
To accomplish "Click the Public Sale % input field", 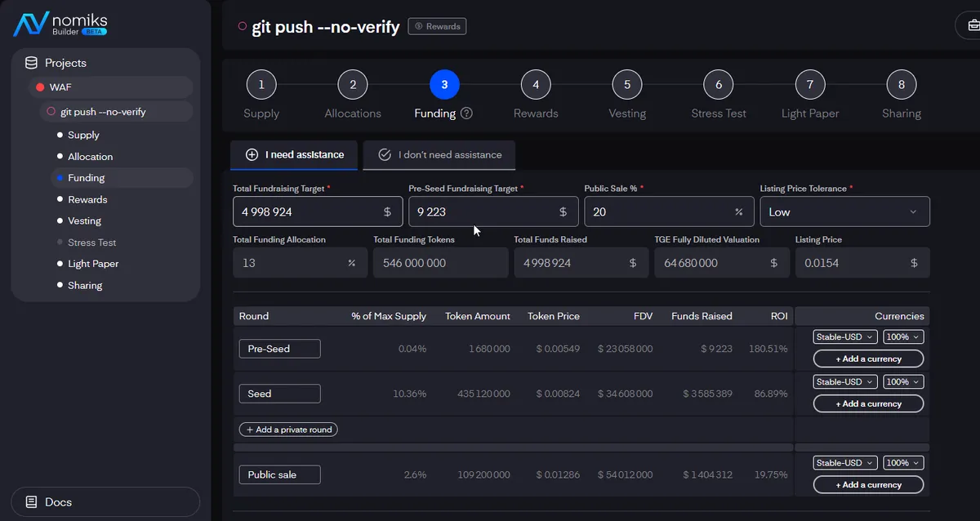I will pyautogui.click(x=657, y=212).
